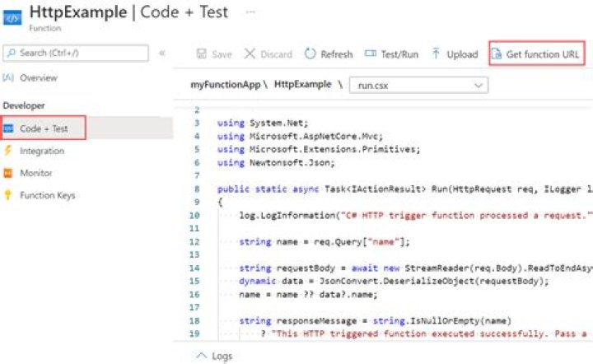
Task: Click the Get function URL document icon
Action: coord(496,54)
